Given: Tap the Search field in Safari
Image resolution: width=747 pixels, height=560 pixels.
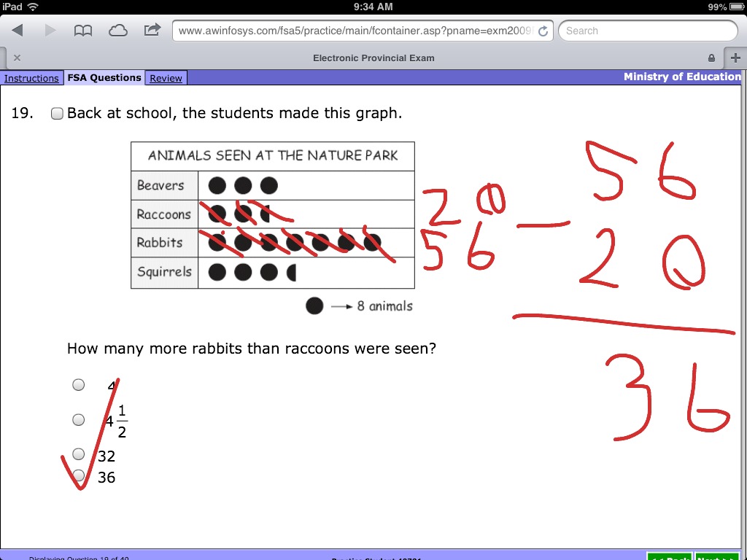Looking at the screenshot, I should pos(648,31).
